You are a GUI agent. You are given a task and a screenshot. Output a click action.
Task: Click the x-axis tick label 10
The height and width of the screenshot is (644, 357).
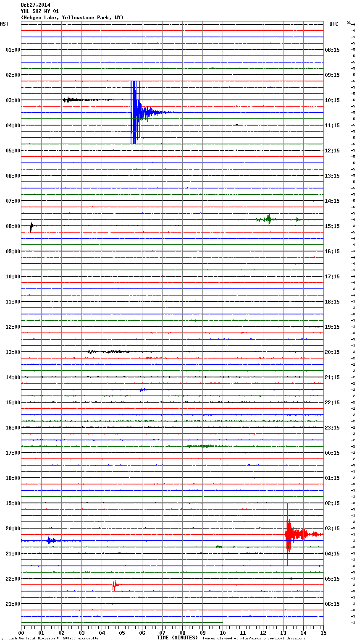[x=223, y=633]
